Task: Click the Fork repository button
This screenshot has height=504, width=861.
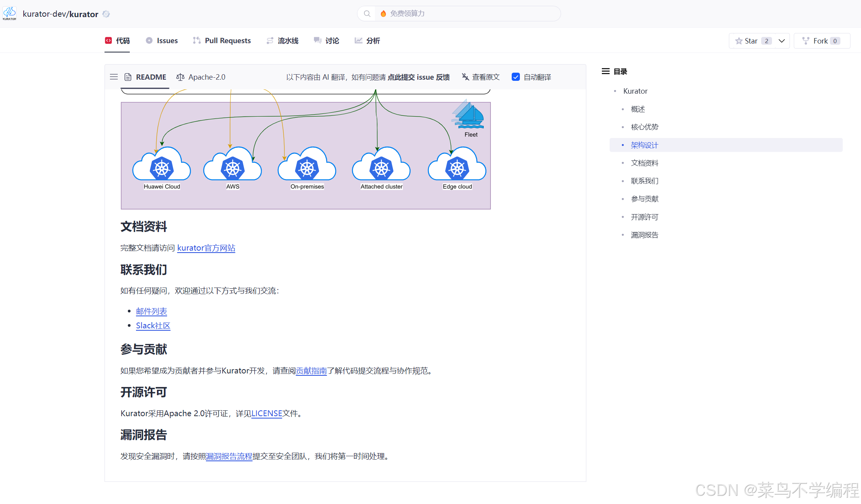Action: coord(821,41)
